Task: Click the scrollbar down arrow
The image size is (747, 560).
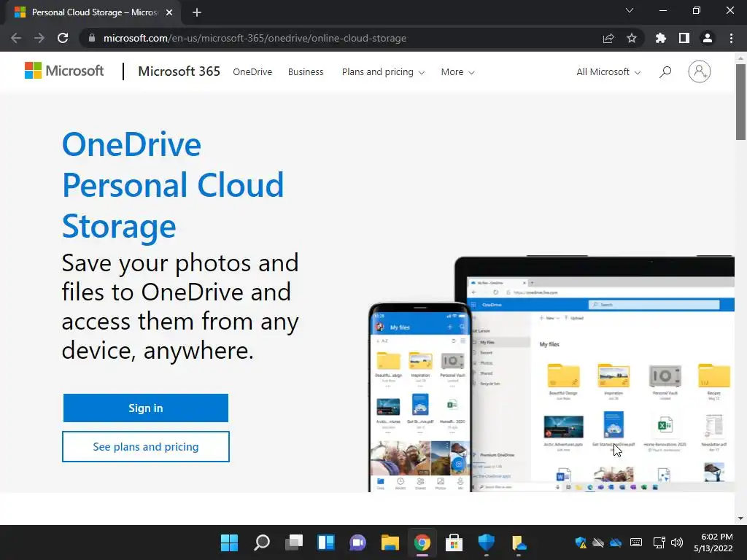Action: (x=740, y=518)
